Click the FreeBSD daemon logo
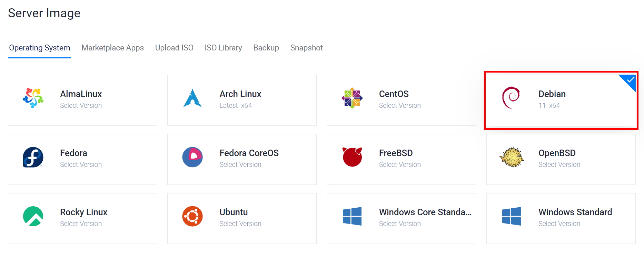 [x=352, y=157]
